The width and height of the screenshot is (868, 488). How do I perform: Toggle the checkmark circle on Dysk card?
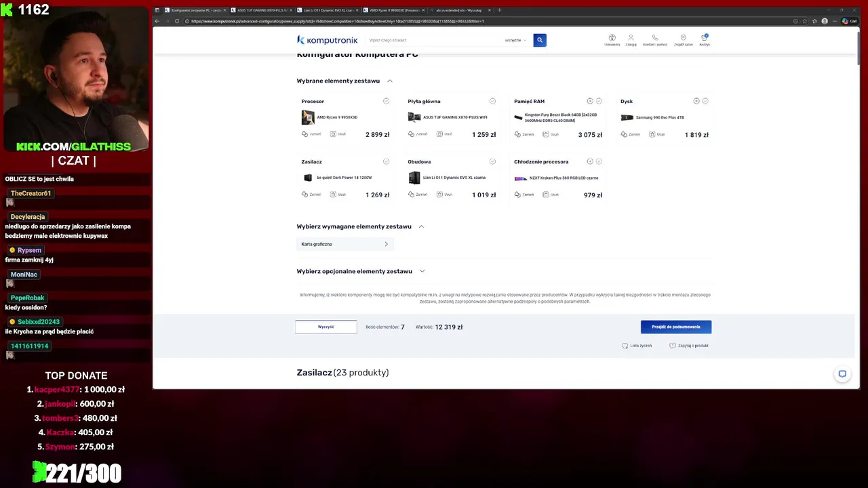[705, 101]
